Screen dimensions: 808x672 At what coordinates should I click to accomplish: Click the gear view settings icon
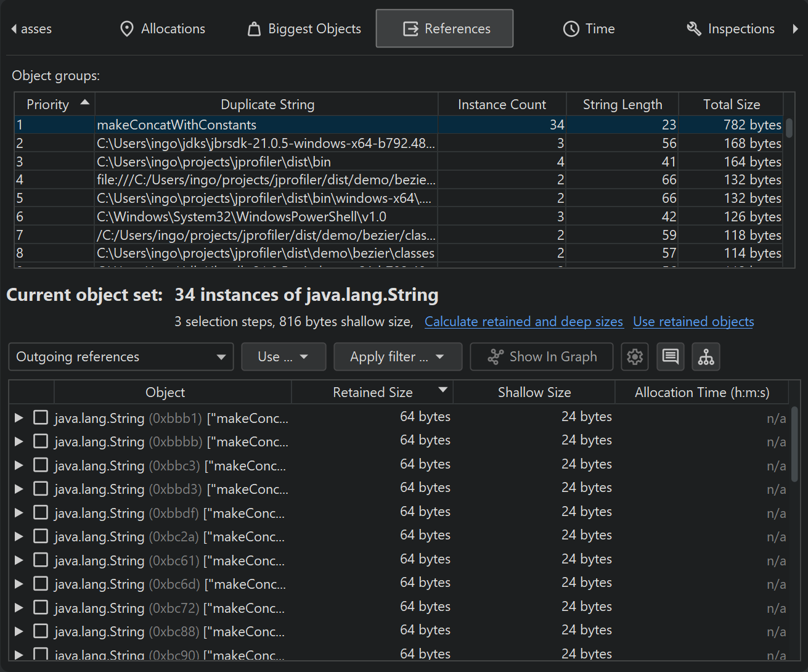click(634, 357)
